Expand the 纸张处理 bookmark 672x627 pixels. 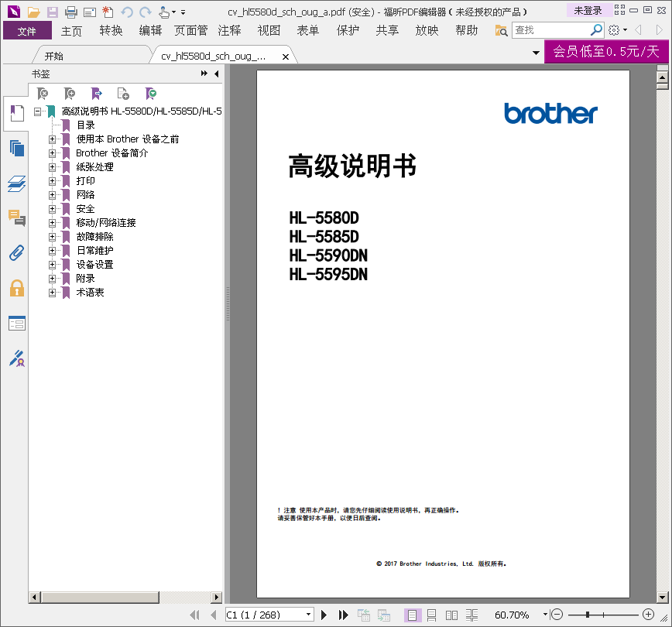(53, 167)
